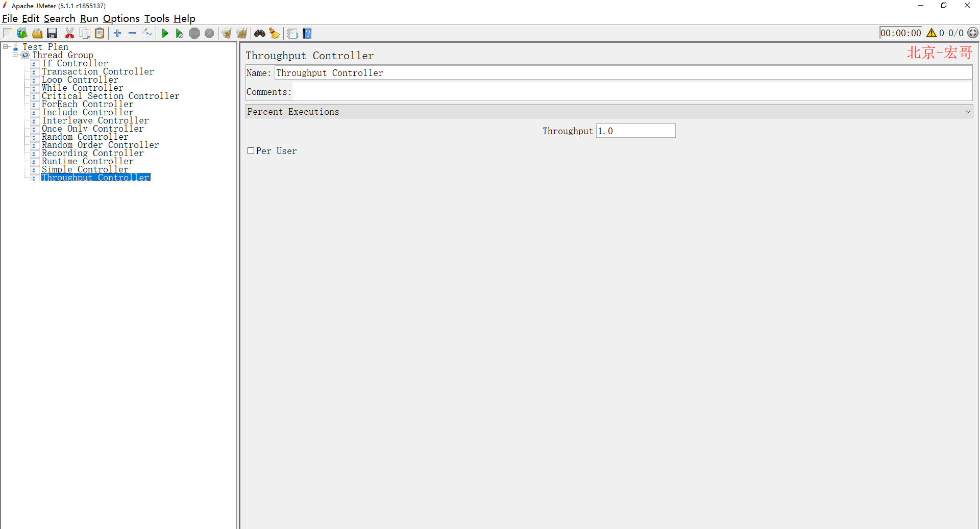Click the Clear broom icon
The width and height of the screenshot is (980, 529).
(227, 33)
